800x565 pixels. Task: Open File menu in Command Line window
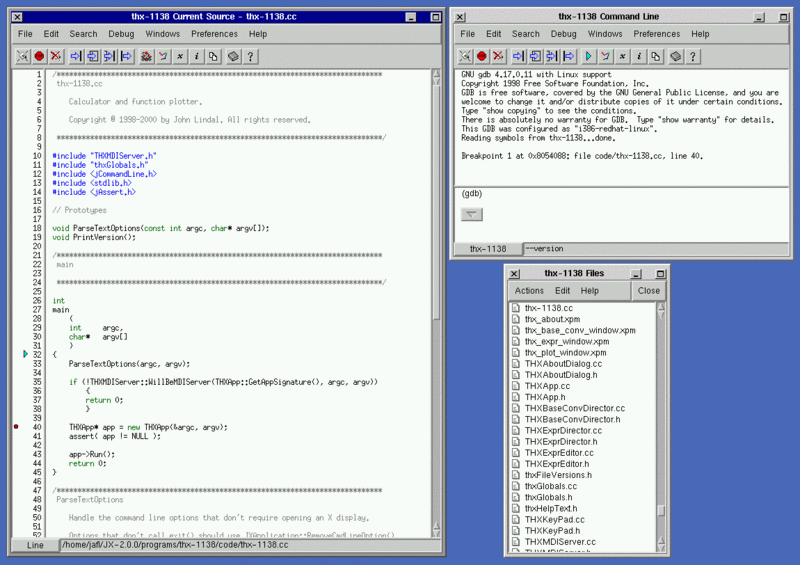pos(467,34)
